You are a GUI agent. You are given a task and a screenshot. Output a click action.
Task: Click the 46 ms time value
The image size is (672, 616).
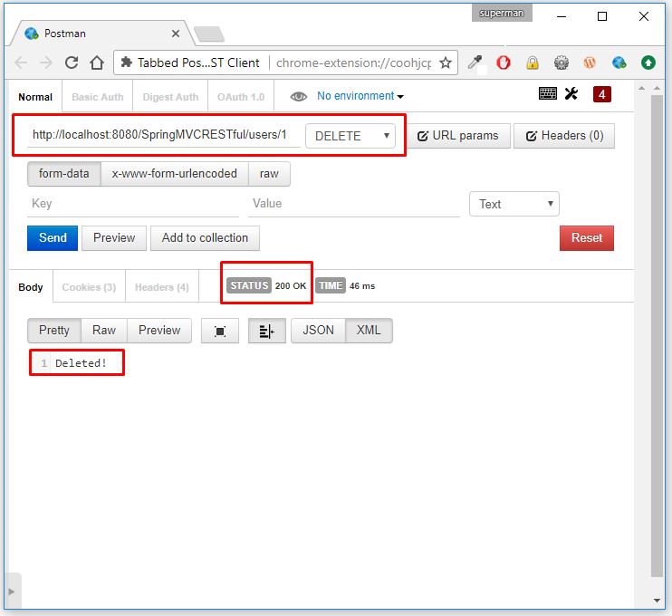point(362,286)
